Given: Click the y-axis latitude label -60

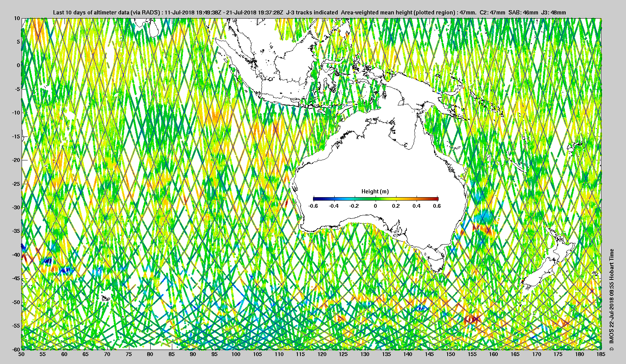Looking at the screenshot, I should click(x=16, y=349).
